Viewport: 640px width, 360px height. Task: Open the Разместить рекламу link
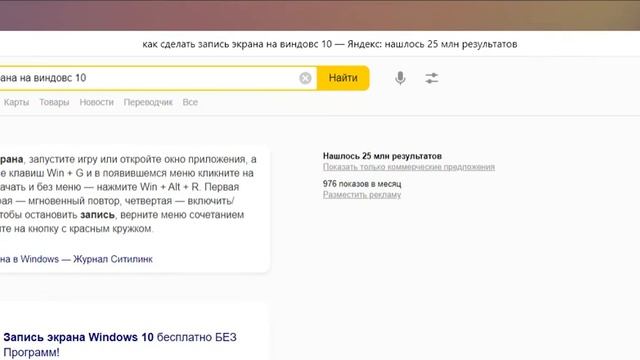point(362,195)
